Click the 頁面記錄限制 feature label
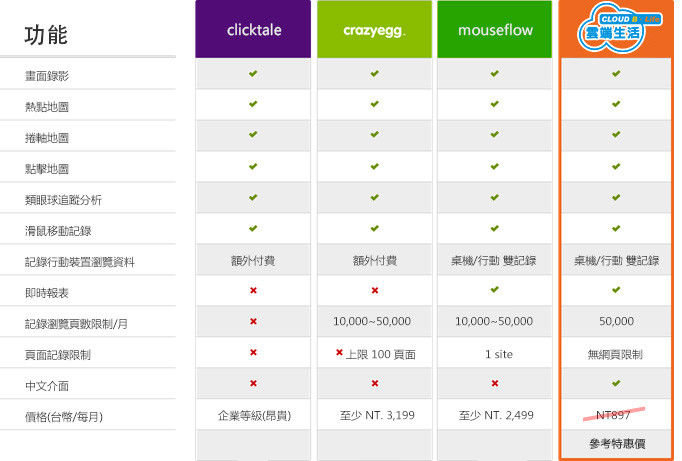 click(x=58, y=355)
